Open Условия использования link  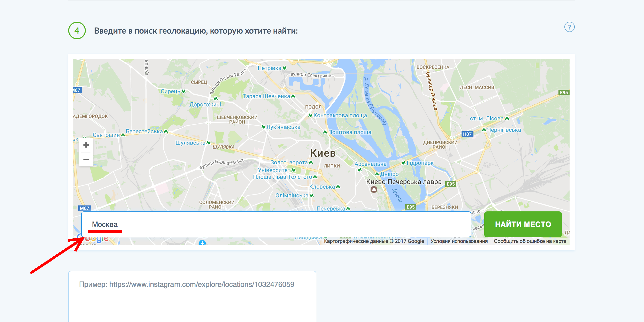(x=459, y=241)
